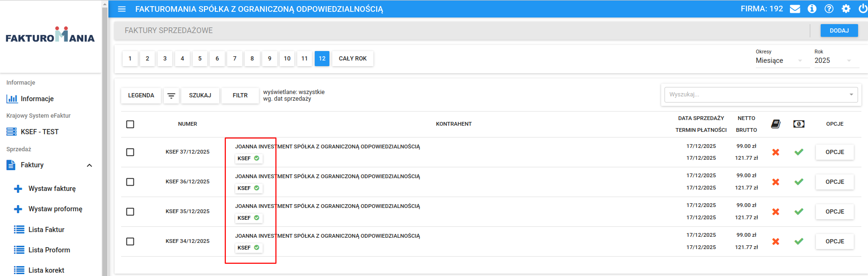Open the mail envelope icon

click(x=795, y=9)
